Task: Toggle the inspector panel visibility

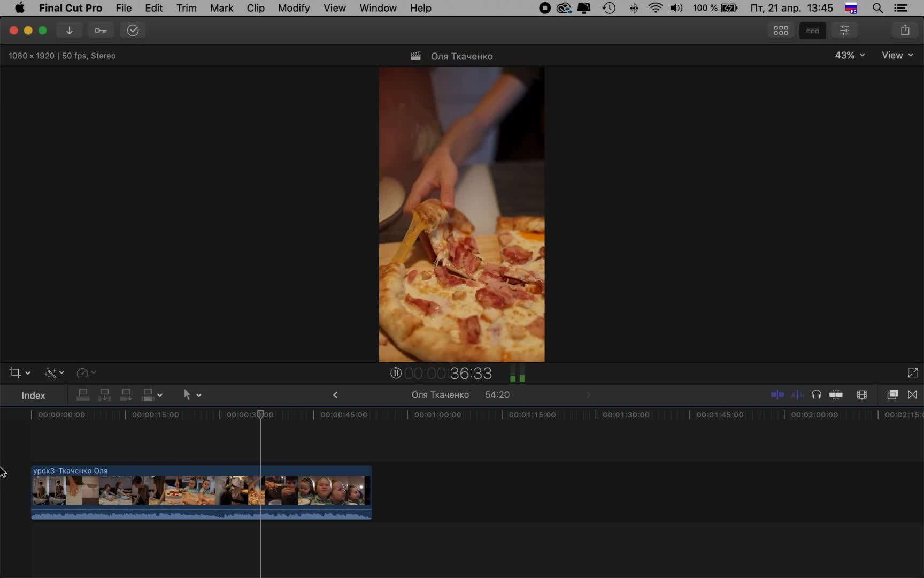Action: click(x=844, y=31)
